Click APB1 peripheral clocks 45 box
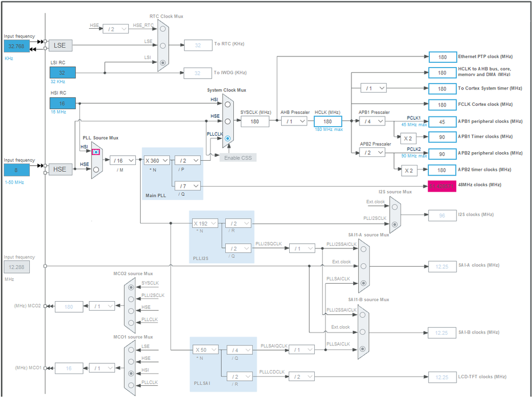The width and height of the screenshot is (532, 398). coord(443,122)
